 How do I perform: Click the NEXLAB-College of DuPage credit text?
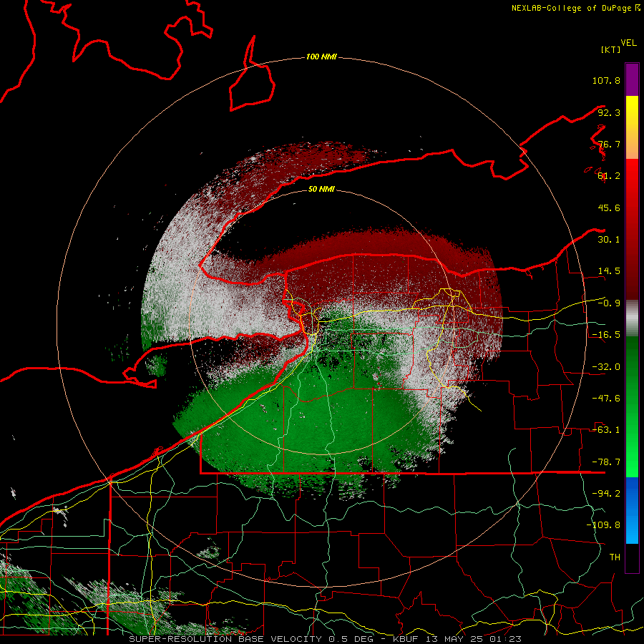point(571,8)
